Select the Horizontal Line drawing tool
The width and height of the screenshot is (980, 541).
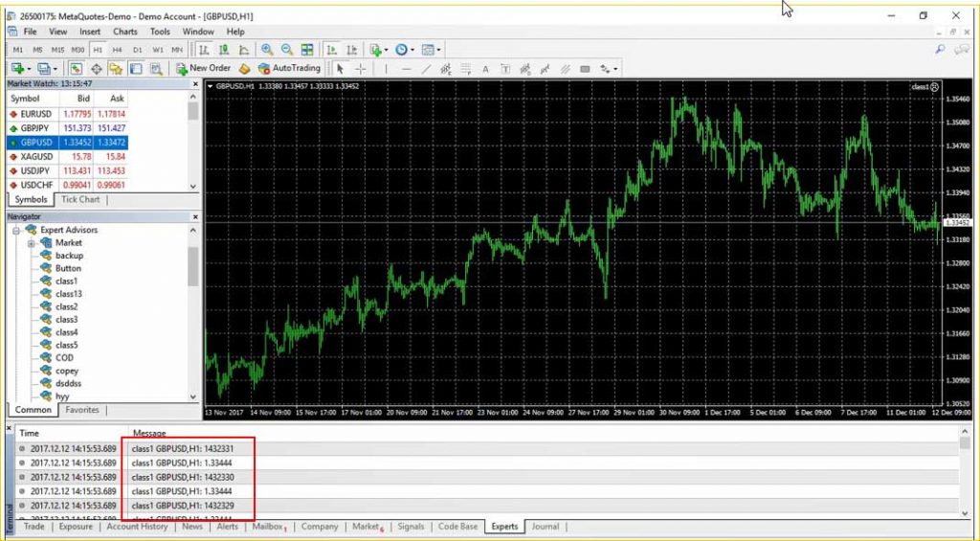coord(406,69)
